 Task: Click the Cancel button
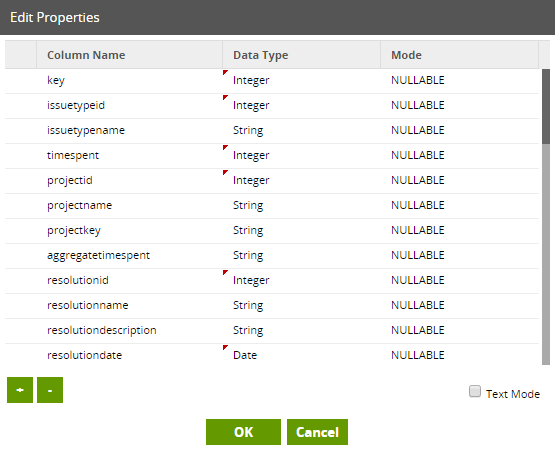317,432
